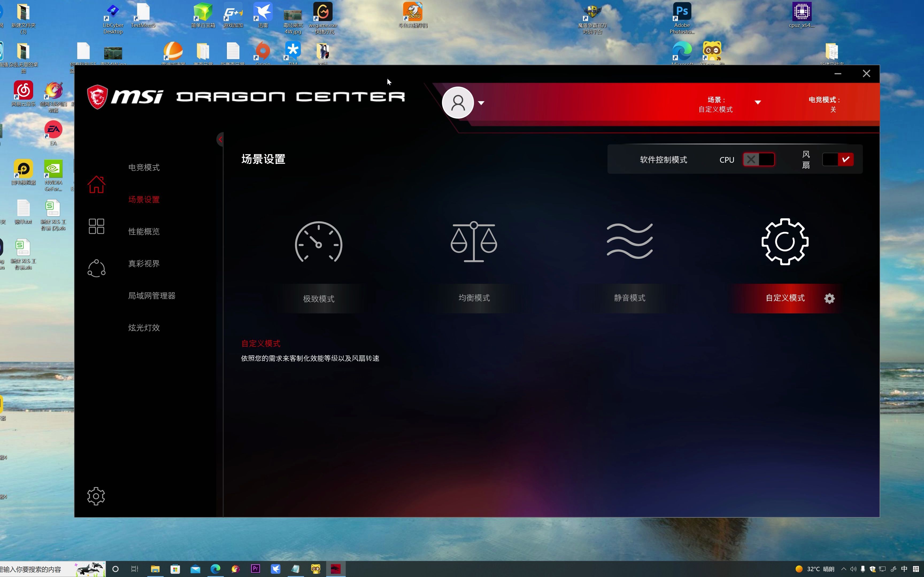This screenshot has width=924, height=577.
Task: Click the Home icon in sidebar
Action: tap(96, 184)
